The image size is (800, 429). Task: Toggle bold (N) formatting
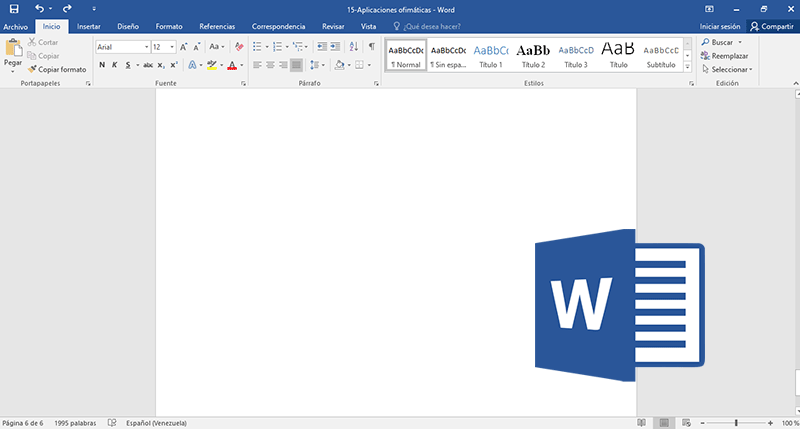click(x=102, y=65)
